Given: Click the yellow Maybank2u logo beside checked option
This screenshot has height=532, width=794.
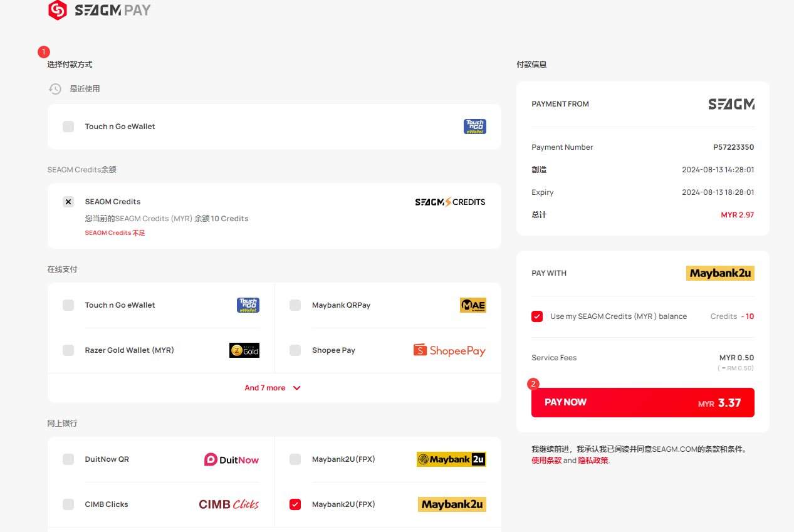Looking at the screenshot, I should pyautogui.click(x=452, y=504).
